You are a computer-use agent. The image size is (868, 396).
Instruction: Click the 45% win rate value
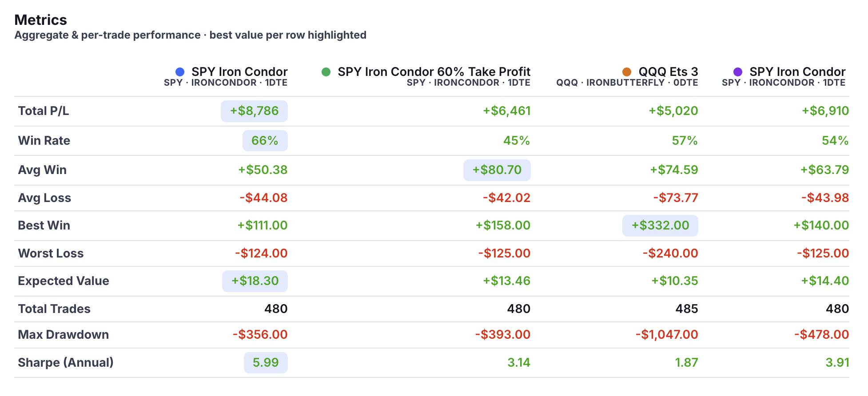pos(517,141)
